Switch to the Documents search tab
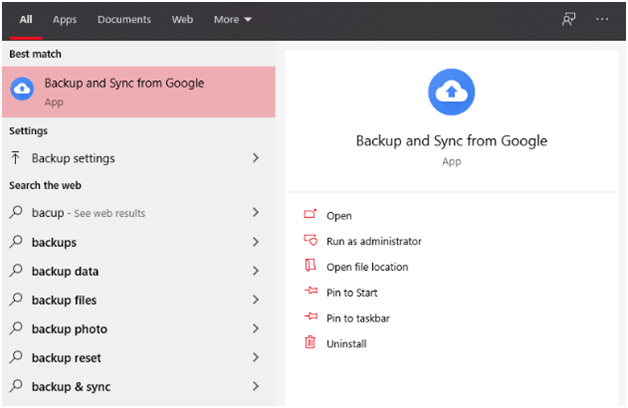628x408 pixels. [124, 20]
